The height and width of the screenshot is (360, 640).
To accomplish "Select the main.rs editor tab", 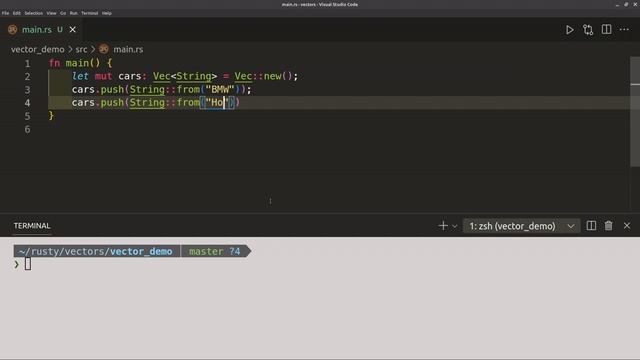I will click(x=42, y=29).
